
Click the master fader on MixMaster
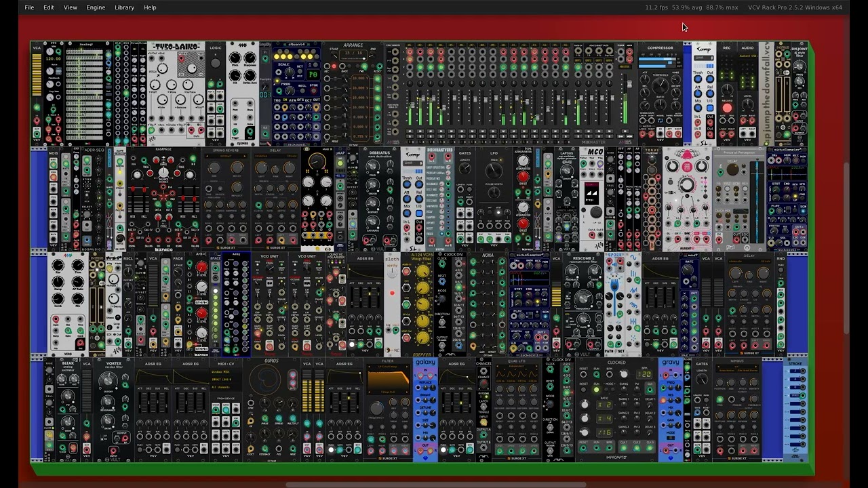click(x=629, y=83)
